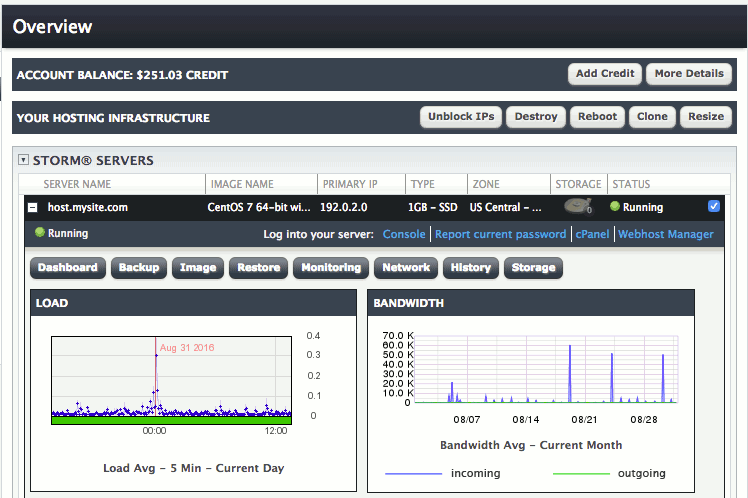Image resolution: width=748 pixels, height=498 pixels.
Task: Collapse the host.mysite.com server row
Action: [33, 208]
